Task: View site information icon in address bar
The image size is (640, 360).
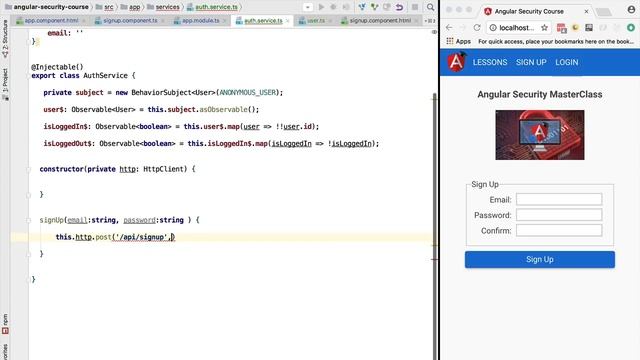Action: pos(493,28)
